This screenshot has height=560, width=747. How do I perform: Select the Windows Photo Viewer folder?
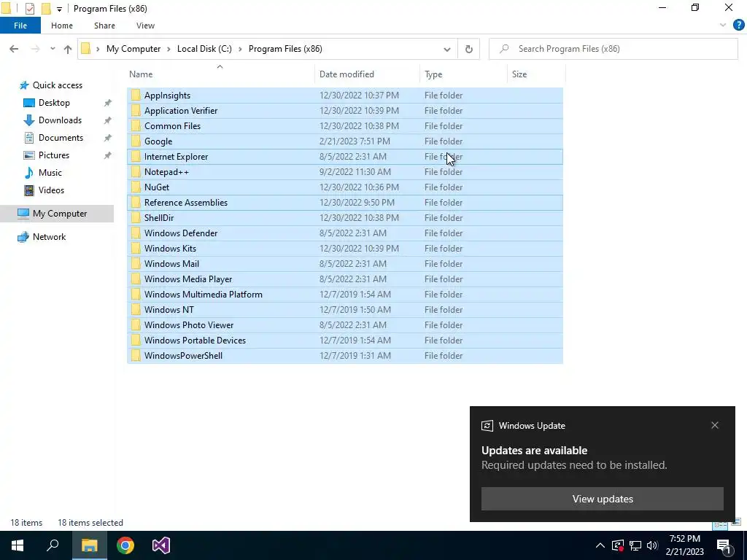[345, 325]
